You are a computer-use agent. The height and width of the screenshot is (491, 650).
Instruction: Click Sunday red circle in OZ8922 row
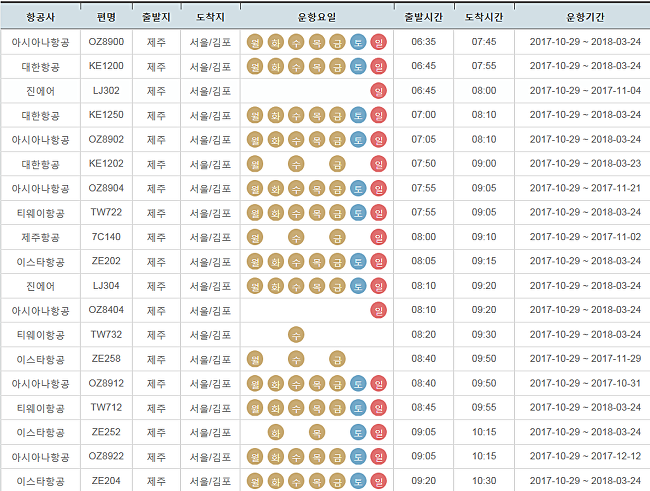[378, 457]
